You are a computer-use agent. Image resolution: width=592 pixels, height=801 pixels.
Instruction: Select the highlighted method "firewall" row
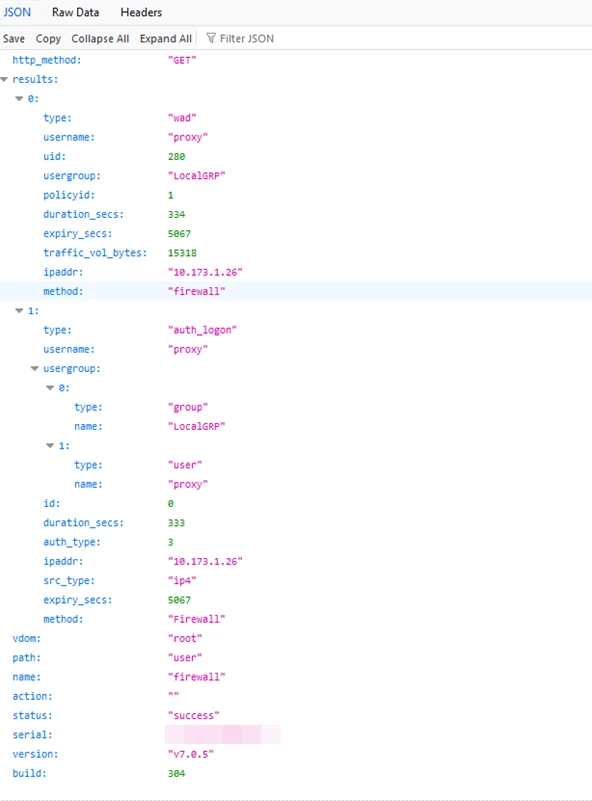[x=296, y=291]
